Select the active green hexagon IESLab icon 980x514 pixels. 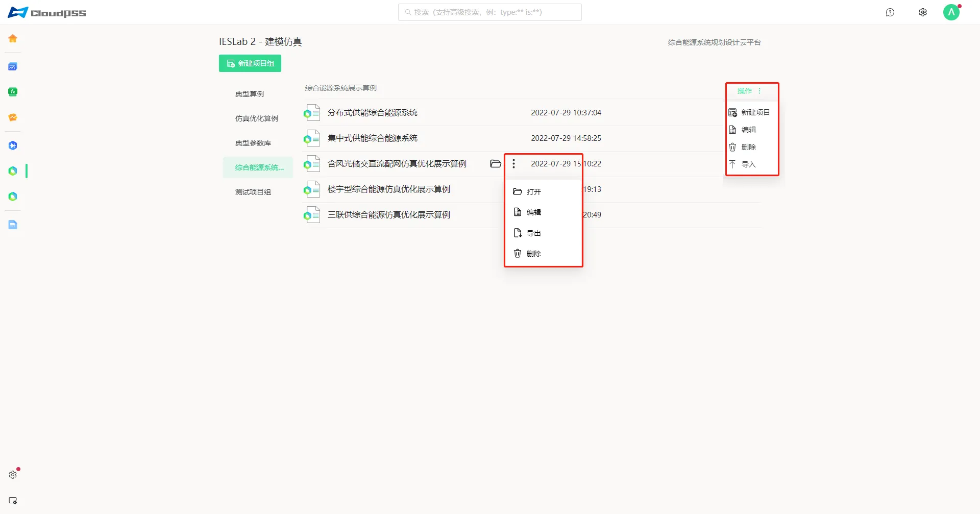click(x=13, y=171)
